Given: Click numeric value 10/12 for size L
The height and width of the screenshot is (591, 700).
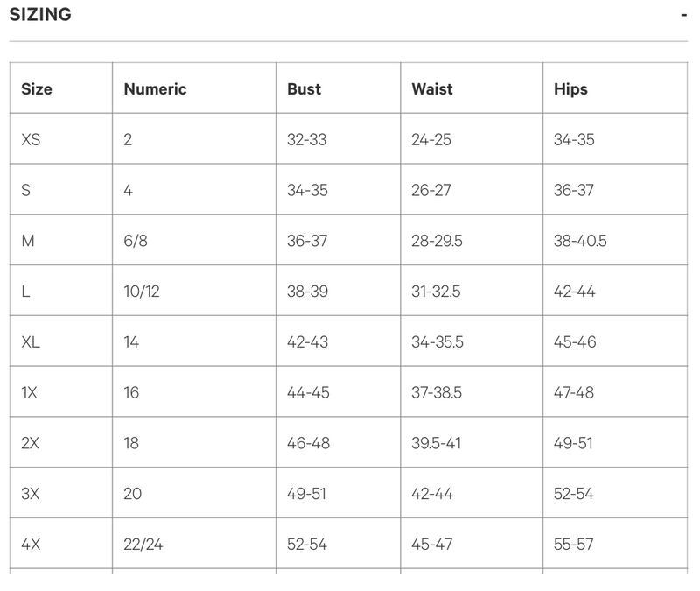Looking at the screenshot, I should (x=142, y=292).
